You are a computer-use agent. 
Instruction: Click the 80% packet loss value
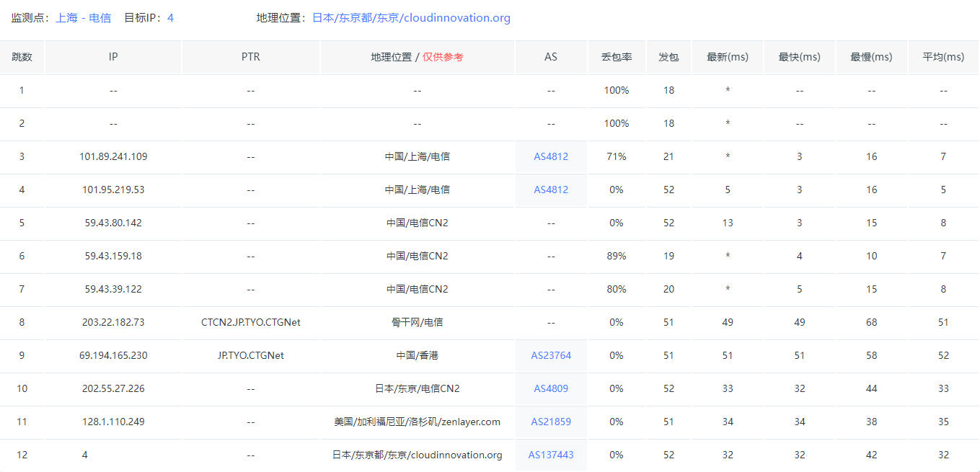click(x=617, y=289)
